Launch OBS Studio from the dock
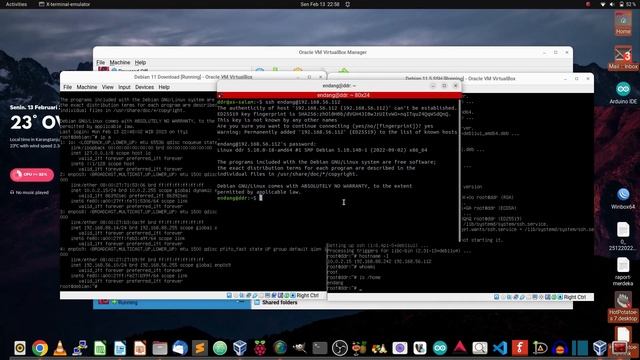Viewport: 640px width, 360px height. [340, 348]
